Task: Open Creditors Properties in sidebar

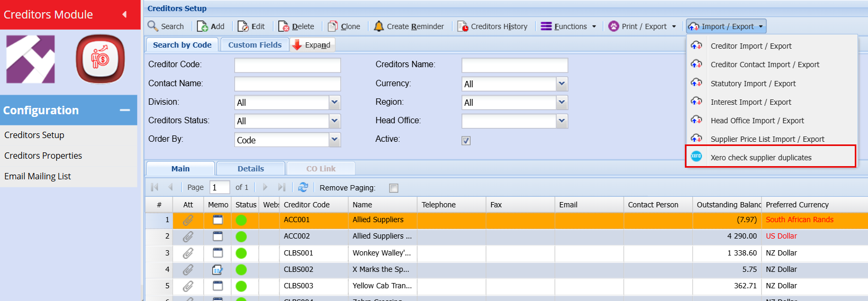Action: tap(43, 156)
